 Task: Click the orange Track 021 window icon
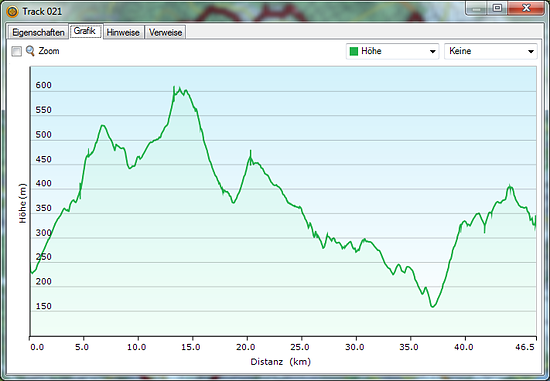12,12
